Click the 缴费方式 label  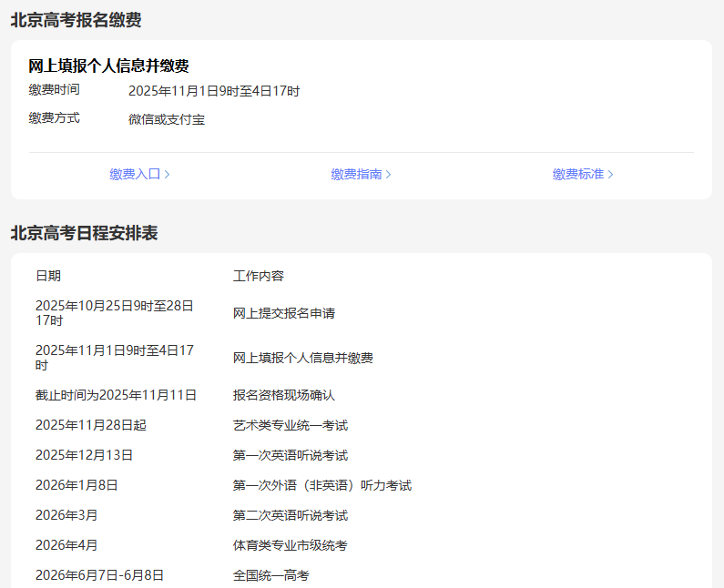(54, 118)
